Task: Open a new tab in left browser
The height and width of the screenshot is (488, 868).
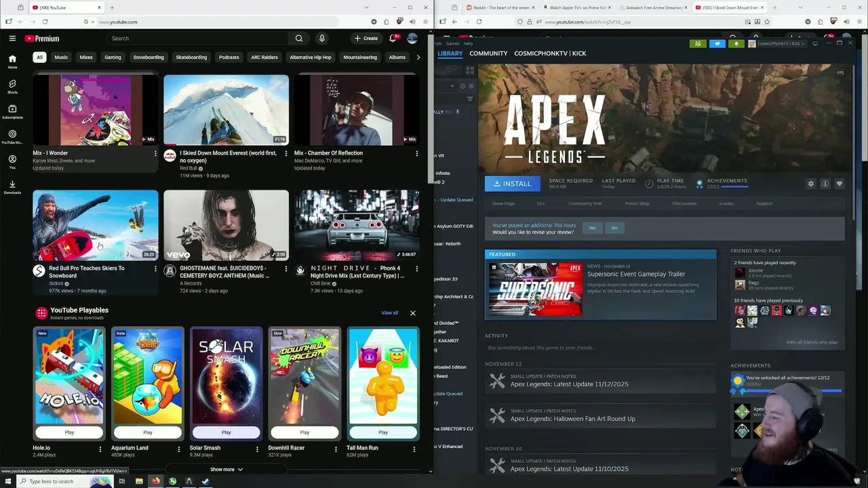Action: (x=112, y=7)
